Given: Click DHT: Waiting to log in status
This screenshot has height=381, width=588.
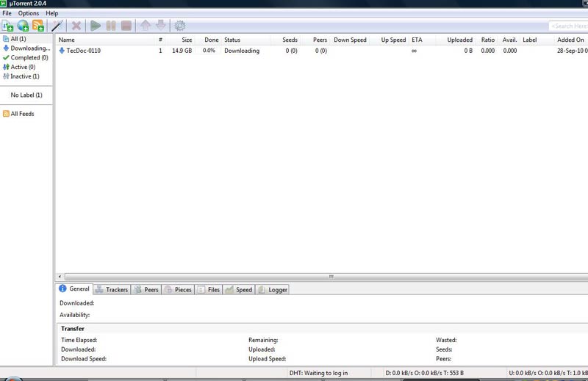Looking at the screenshot, I should [x=318, y=373].
